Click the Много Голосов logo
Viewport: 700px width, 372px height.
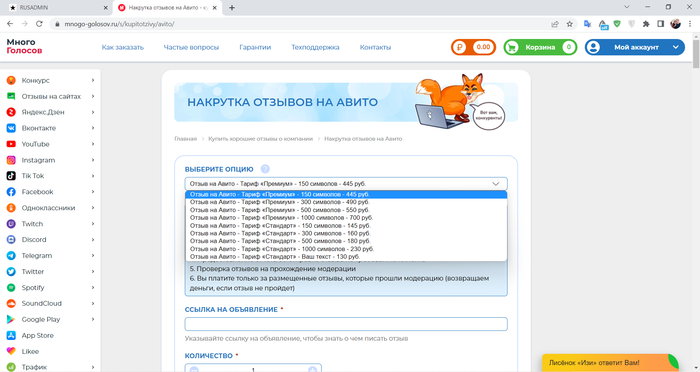click(24, 46)
